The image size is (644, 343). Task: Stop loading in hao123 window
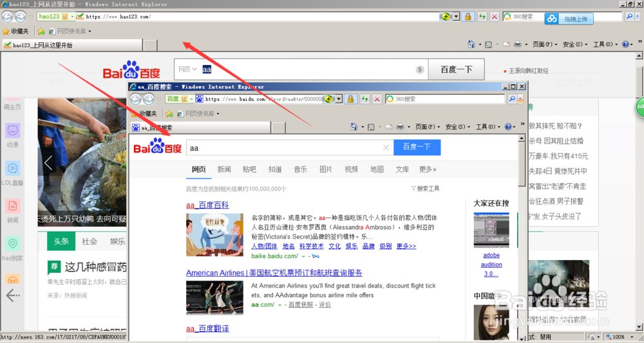495,17
